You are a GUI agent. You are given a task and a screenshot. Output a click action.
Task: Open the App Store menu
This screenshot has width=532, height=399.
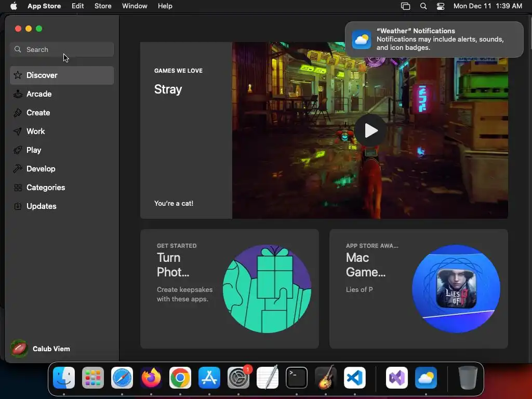[x=44, y=6]
